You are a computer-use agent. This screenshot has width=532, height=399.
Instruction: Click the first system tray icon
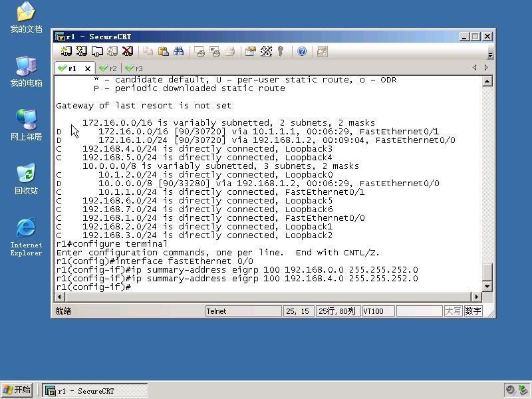click(x=510, y=390)
